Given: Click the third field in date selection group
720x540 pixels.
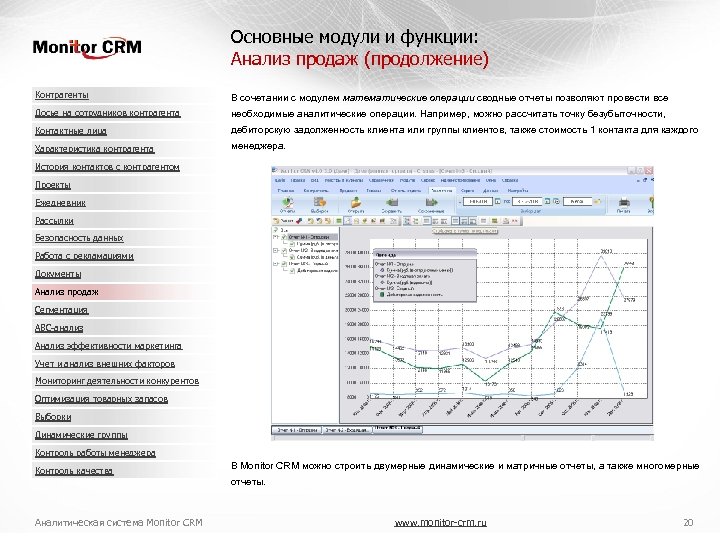Looking at the screenshot, I should click(577, 201).
